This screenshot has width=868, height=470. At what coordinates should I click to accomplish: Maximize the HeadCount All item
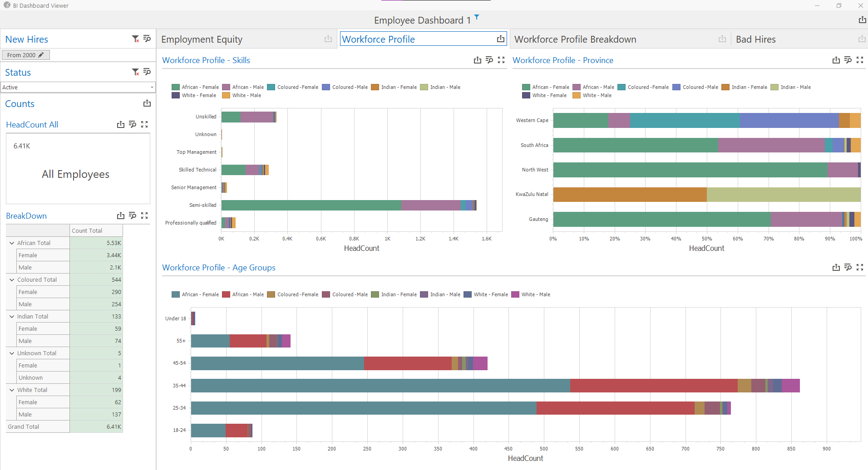[x=144, y=124]
